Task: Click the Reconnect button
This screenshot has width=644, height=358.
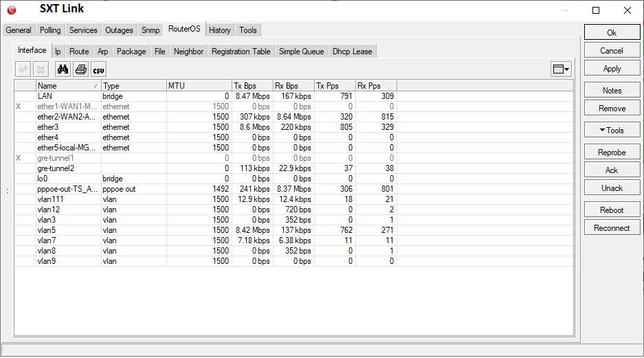Action: tap(612, 228)
